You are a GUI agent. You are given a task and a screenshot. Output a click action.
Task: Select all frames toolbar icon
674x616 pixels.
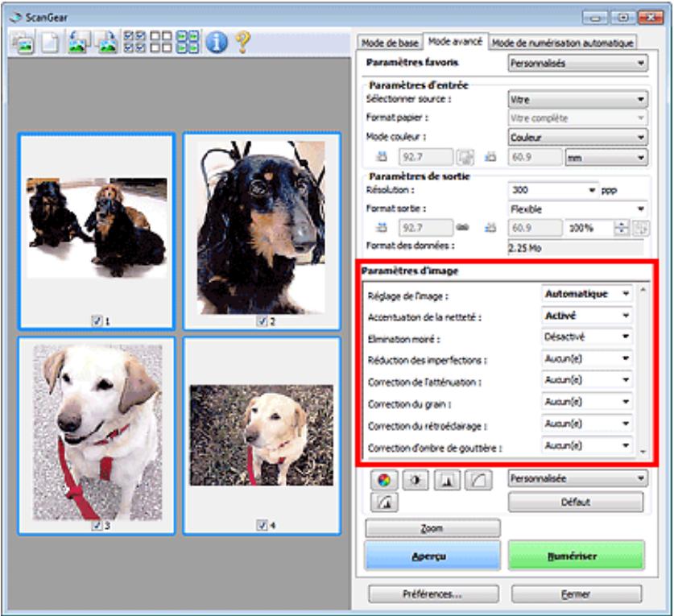pos(188,42)
